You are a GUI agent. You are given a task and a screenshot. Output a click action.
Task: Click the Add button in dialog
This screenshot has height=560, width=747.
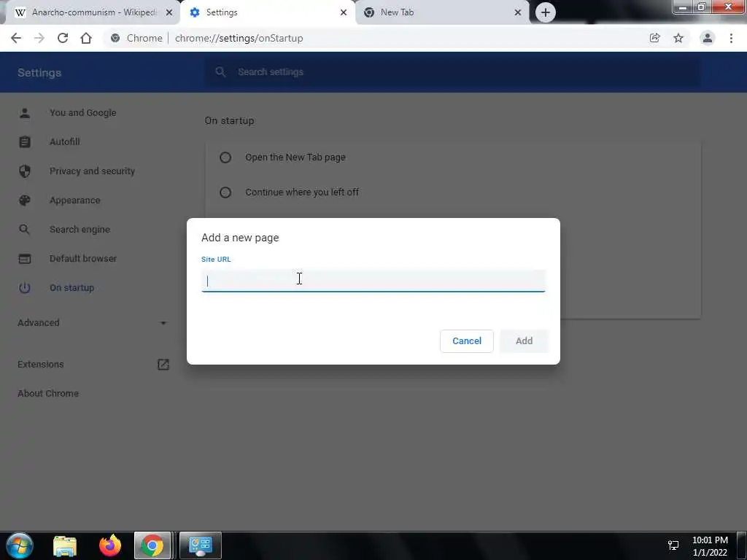524,341
